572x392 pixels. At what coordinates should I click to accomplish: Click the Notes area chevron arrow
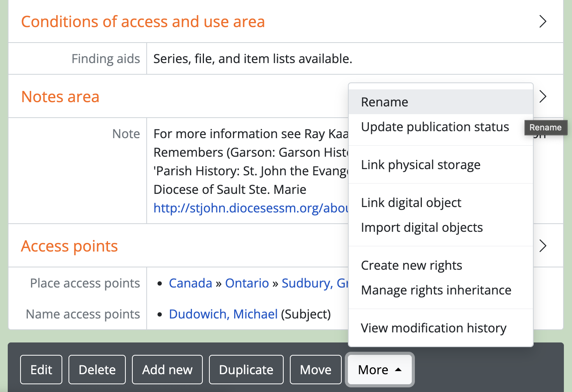point(543,96)
